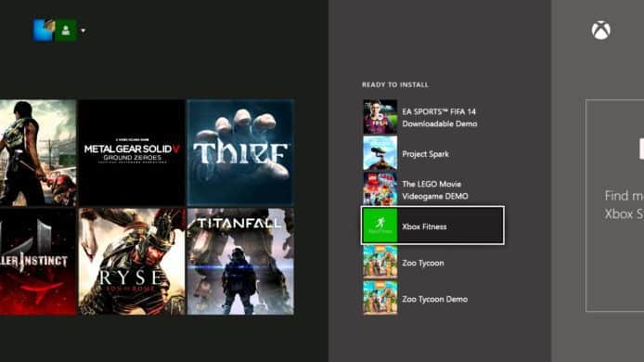
Task: Open the Metal Gear Solid V tile
Action: (x=132, y=152)
